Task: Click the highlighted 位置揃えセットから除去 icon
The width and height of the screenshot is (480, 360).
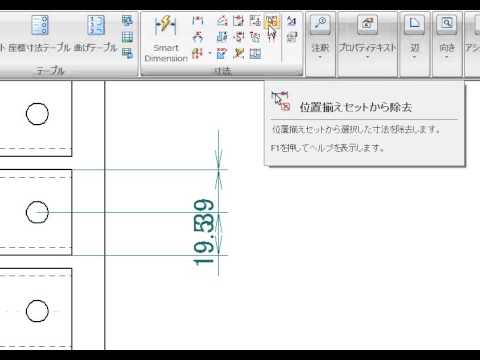Action: (272, 21)
